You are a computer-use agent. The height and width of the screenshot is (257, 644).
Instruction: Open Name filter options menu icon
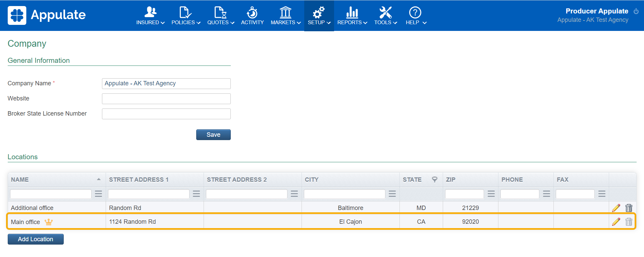[x=98, y=194]
